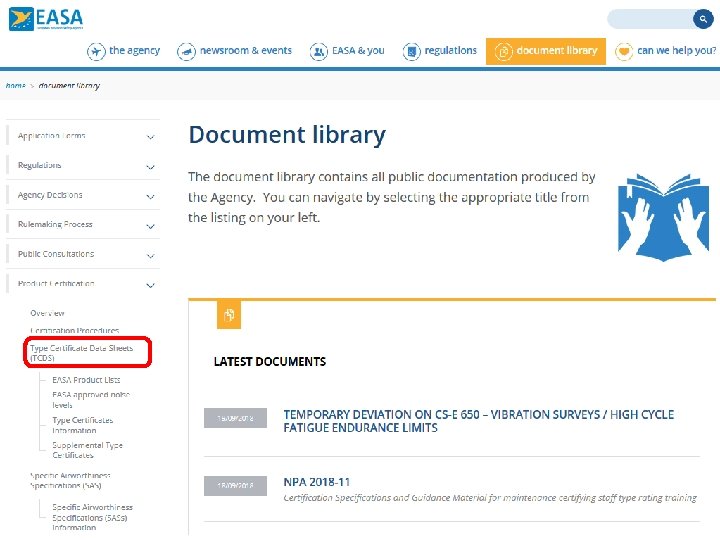Click the heart icon beside can we help you
The width and height of the screenshot is (720, 540).
click(624, 51)
